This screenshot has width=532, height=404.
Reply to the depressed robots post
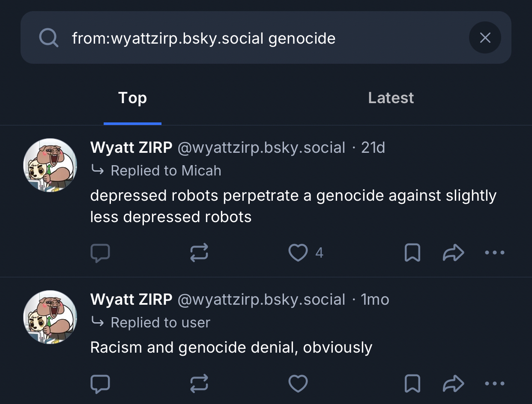100,253
